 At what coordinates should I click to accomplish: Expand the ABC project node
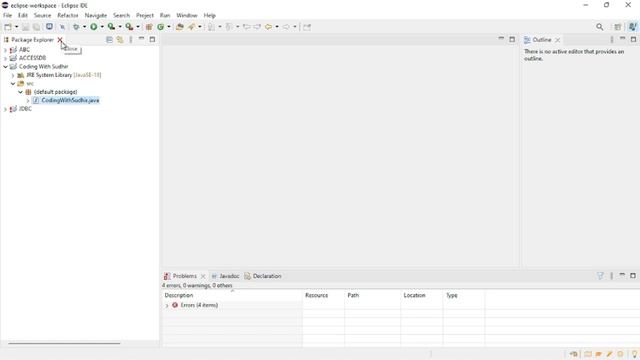[x=5, y=50]
